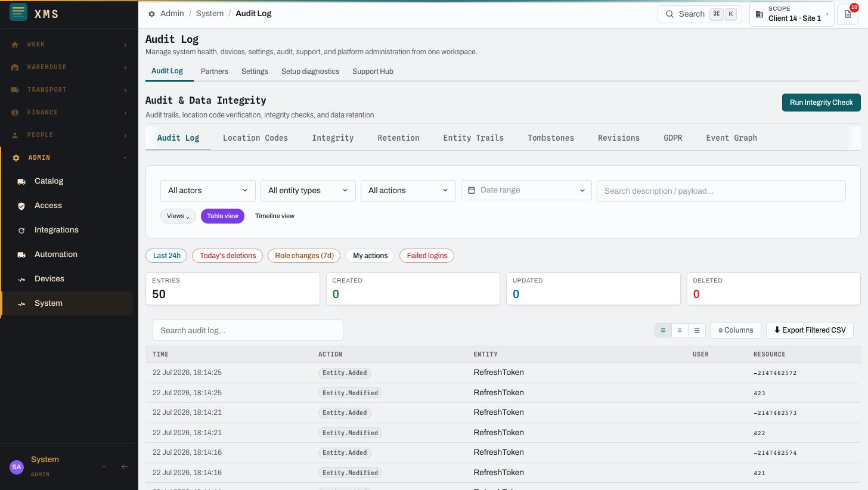The image size is (868, 490).
Task: Click the Work home icon in sidebar
Action: tap(14, 45)
